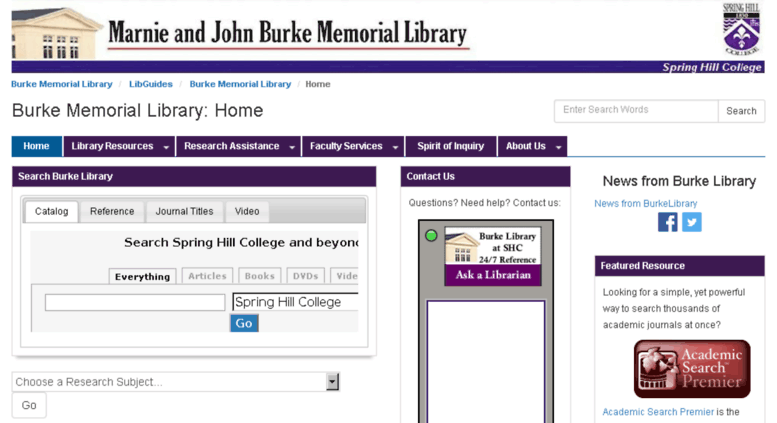
Task: Select the Everything search filter tab
Action: point(142,276)
